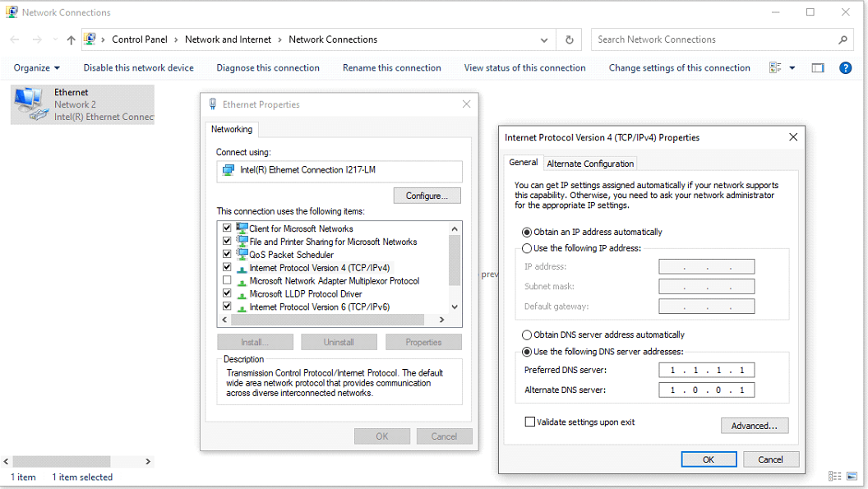Image resolution: width=868 pixels, height=489 pixels.
Task: Click the Advanced... button
Action: tap(755, 426)
